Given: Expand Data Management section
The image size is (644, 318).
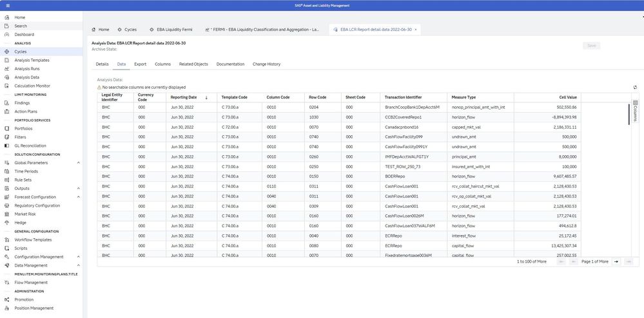Looking at the screenshot, I should click(x=79, y=265).
